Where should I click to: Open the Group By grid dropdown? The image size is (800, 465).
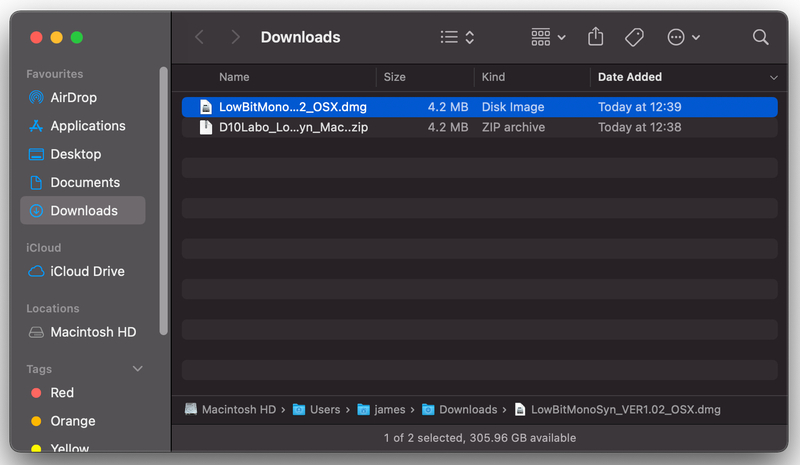(548, 37)
